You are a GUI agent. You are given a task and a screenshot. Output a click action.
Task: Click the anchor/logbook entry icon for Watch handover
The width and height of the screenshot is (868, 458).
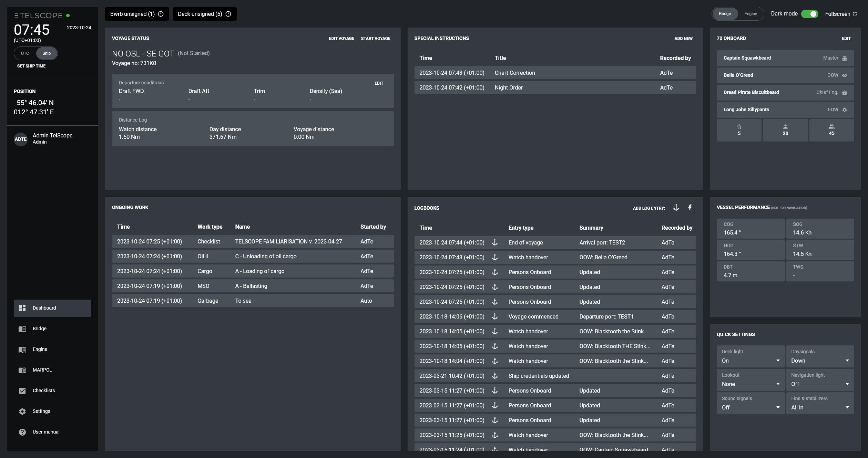[x=495, y=257]
